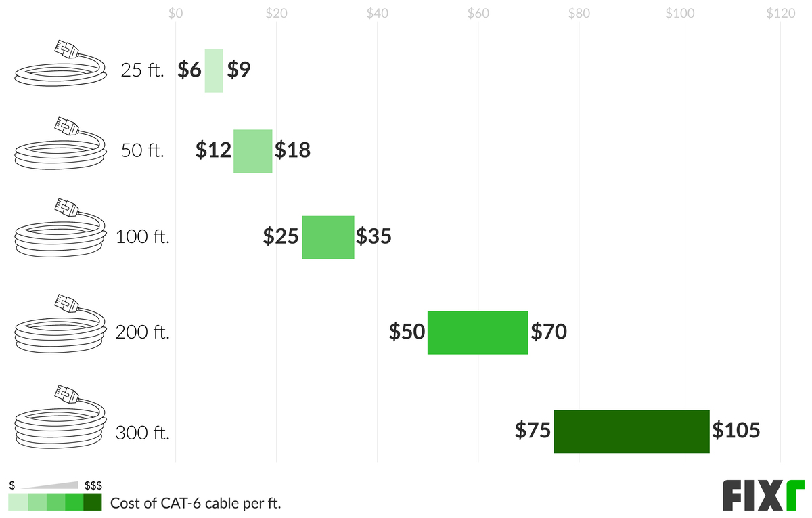Viewport: 812px width, 518px height.
Task: Click the dark green 300 ft. bar
Action: click(631, 431)
